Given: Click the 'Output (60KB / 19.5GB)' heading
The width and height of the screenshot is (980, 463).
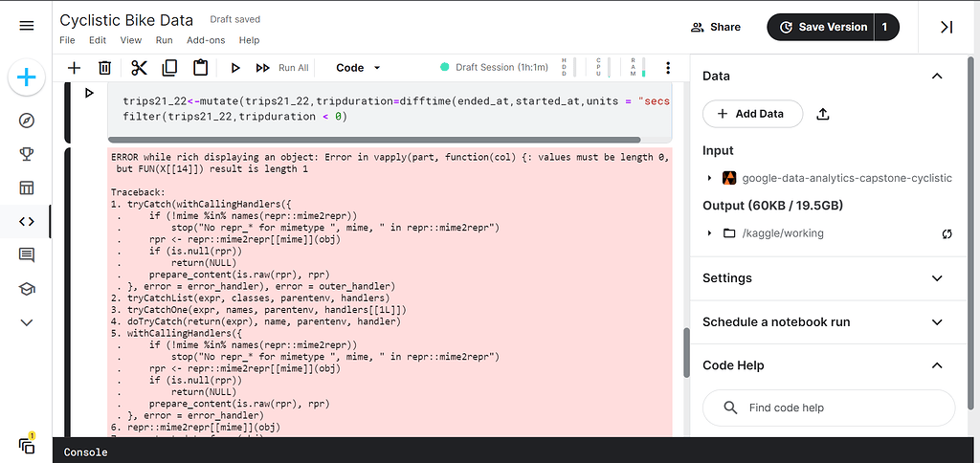Looking at the screenshot, I should [773, 206].
